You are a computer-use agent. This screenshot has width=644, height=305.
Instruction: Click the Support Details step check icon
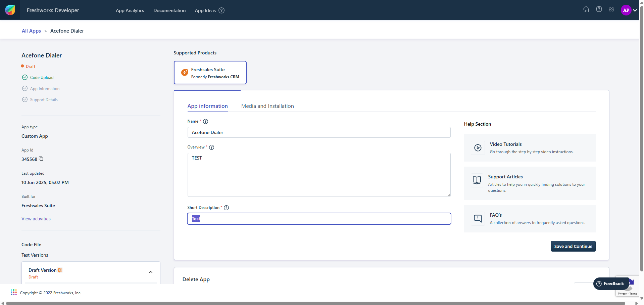click(x=25, y=99)
